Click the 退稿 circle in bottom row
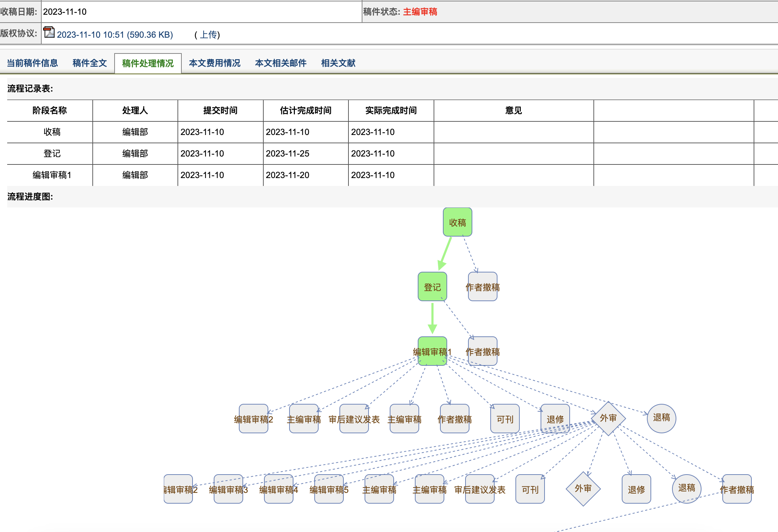The image size is (778, 532). (686, 489)
